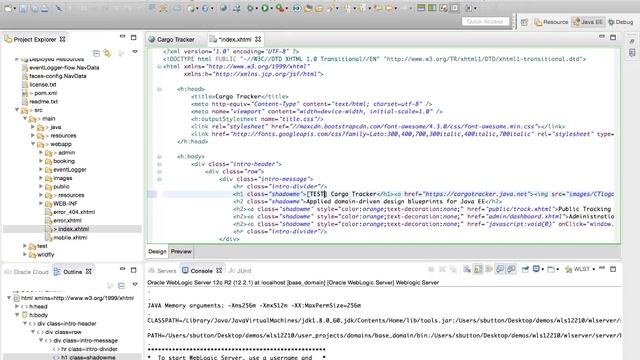Expand the WEB-INF folder node

click(41, 203)
